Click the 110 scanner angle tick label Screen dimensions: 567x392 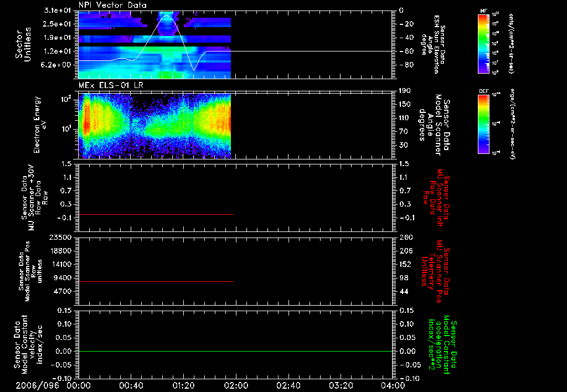[x=405, y=118]
